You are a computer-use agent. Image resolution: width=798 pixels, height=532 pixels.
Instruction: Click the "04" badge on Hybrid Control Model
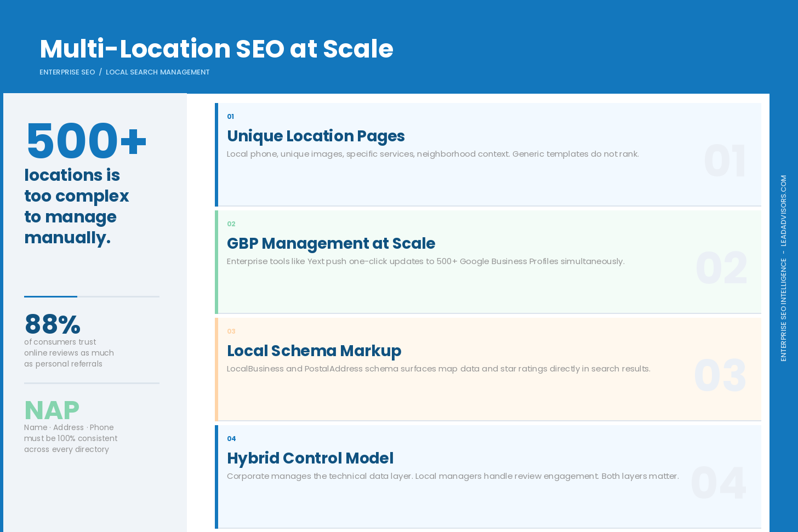[231, 439]
